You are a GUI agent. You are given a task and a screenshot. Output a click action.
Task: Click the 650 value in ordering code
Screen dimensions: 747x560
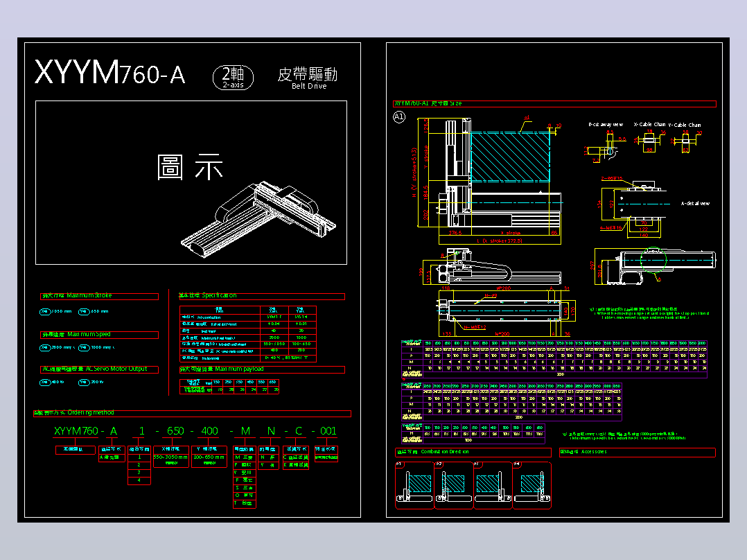click(x=175, y=431)
